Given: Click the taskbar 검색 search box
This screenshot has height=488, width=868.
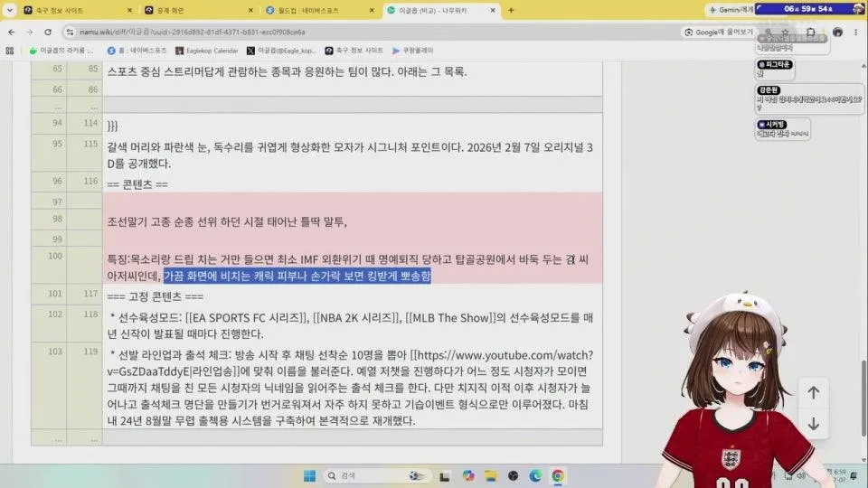Looking at the screenshot, I should point(378,476).
